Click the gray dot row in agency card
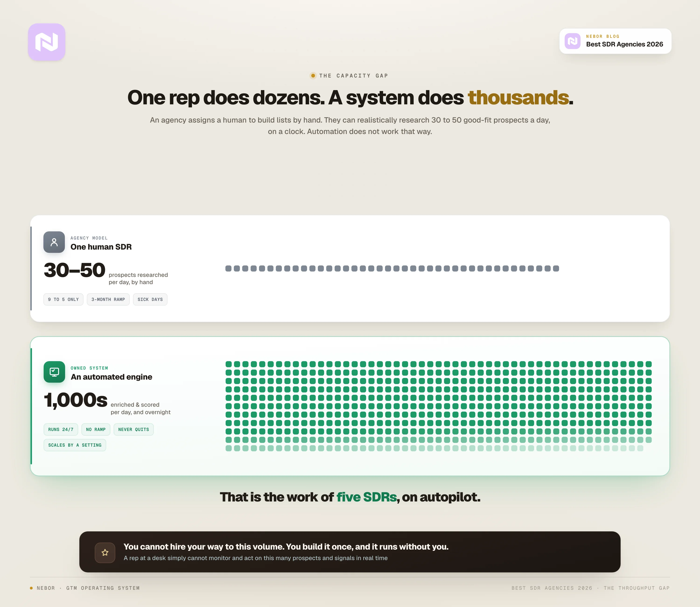The width and height of the screenshot is (700, 607). (x=392, y=269)
